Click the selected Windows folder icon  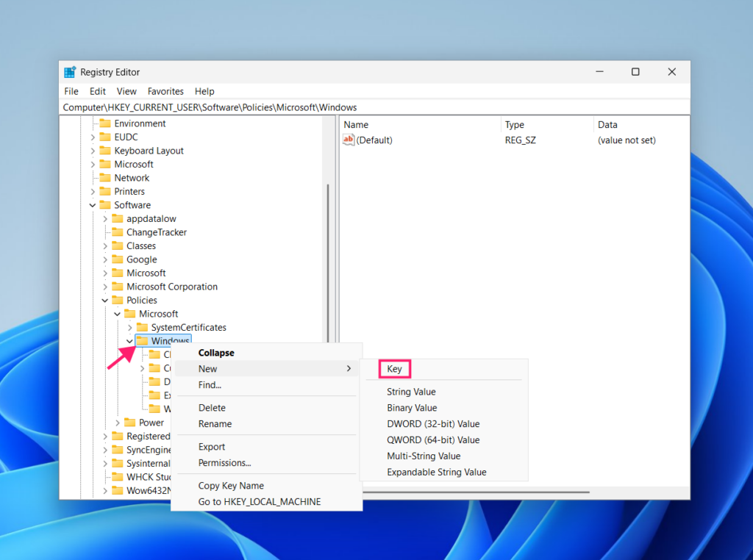(142, 341)
